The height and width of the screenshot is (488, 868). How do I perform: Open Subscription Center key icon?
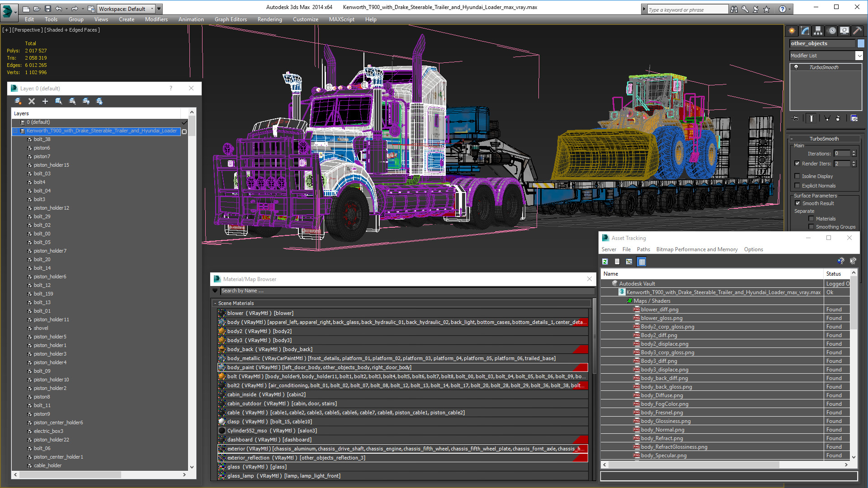tap(745, 9)
